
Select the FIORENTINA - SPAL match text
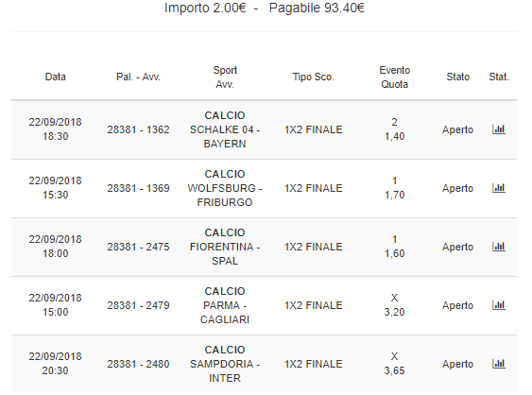click(225, 254)
